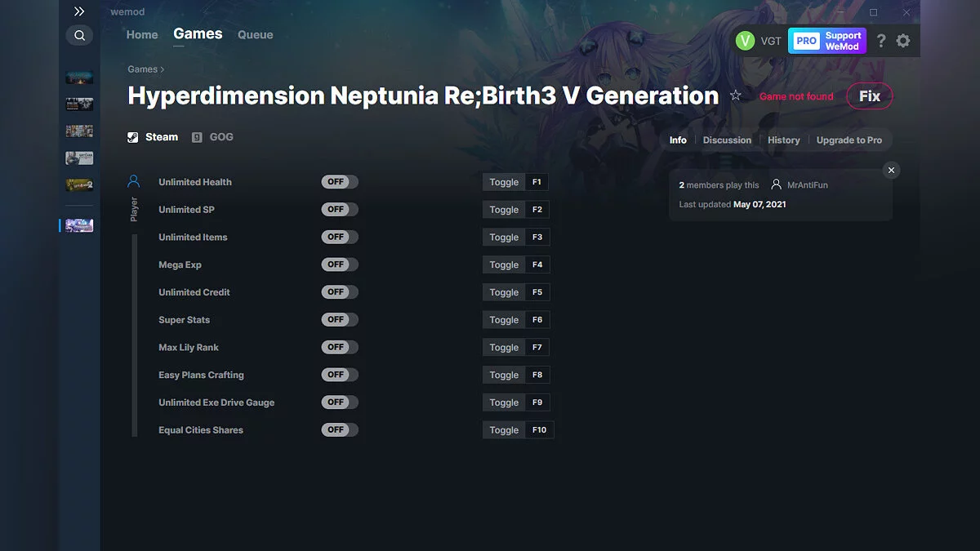Click F10 hotkey for Equal Cities Shares

point(539,430)
